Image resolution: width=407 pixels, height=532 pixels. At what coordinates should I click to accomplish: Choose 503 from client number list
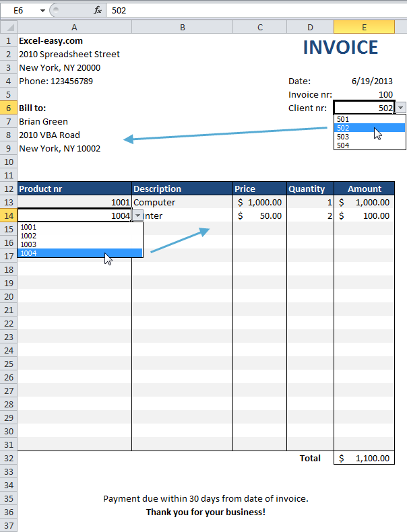pos(369,137)
